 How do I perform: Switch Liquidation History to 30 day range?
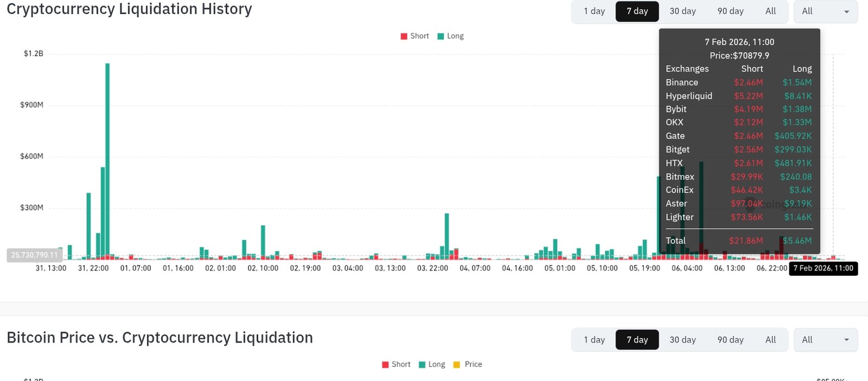682,11
